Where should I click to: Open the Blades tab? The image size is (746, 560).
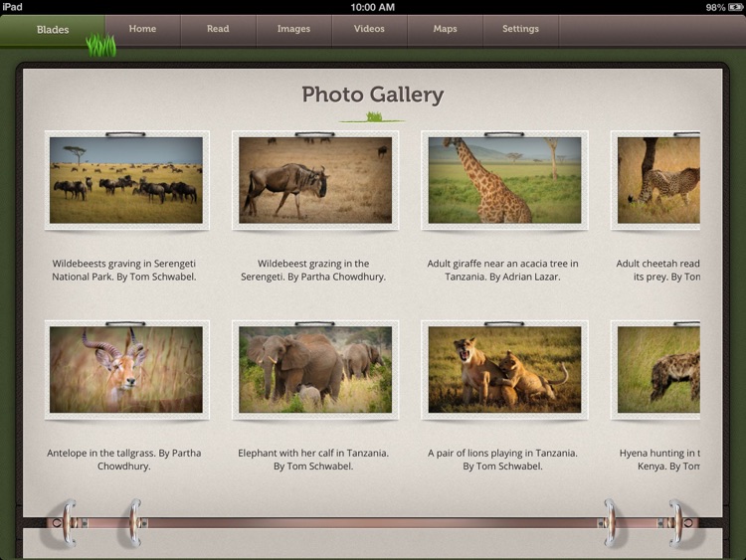[53, 30]
